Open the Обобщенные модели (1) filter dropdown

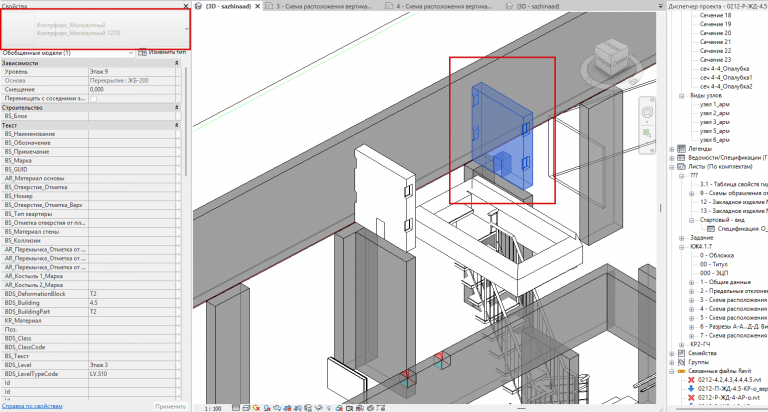131,52
